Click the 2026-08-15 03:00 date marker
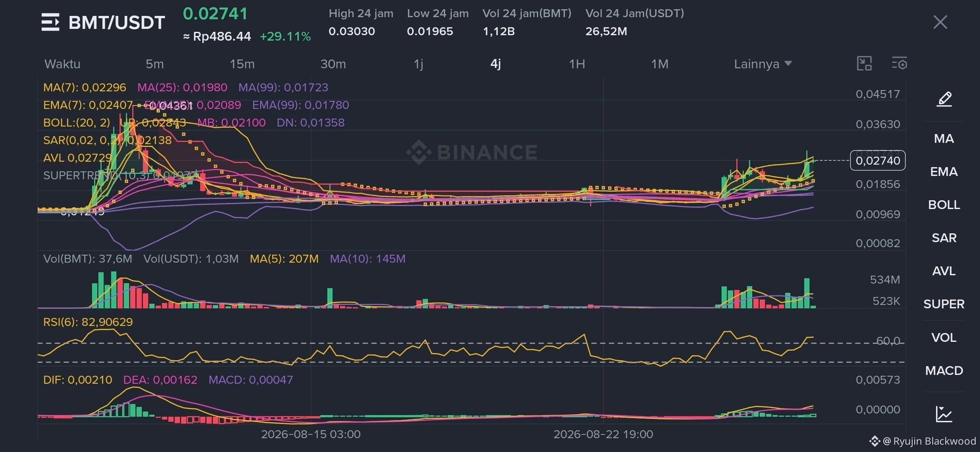 311,434
